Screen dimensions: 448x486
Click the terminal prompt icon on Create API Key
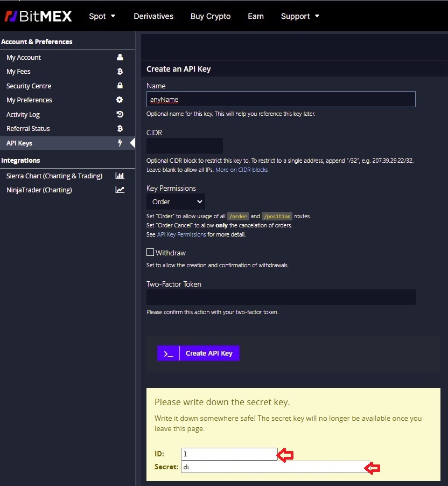168,353
